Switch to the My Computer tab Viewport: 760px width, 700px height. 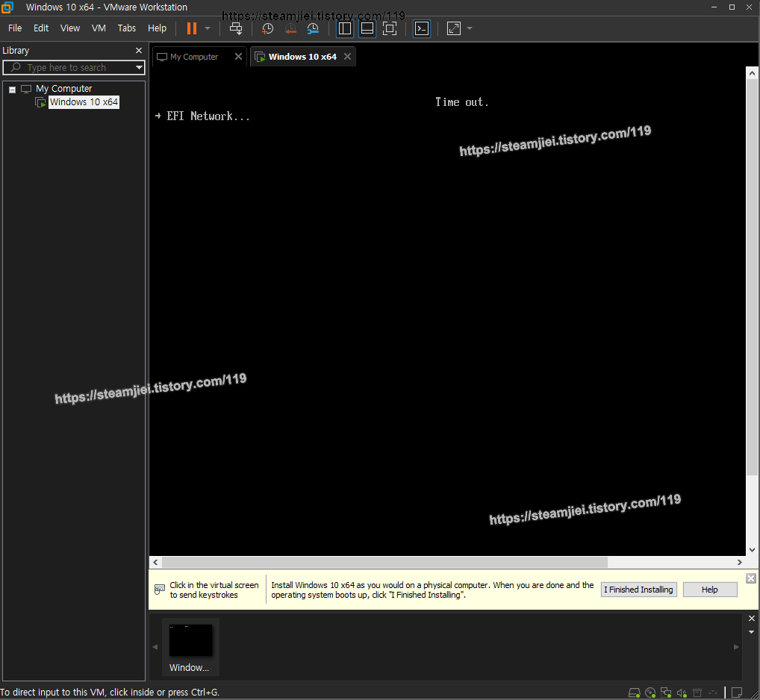click(194, 57)
